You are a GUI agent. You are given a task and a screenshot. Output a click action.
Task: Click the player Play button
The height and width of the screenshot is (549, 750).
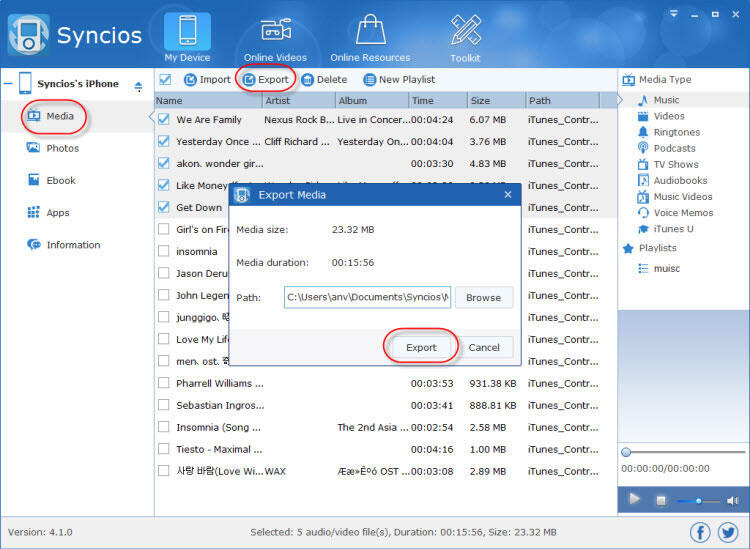tap(634, 499)
